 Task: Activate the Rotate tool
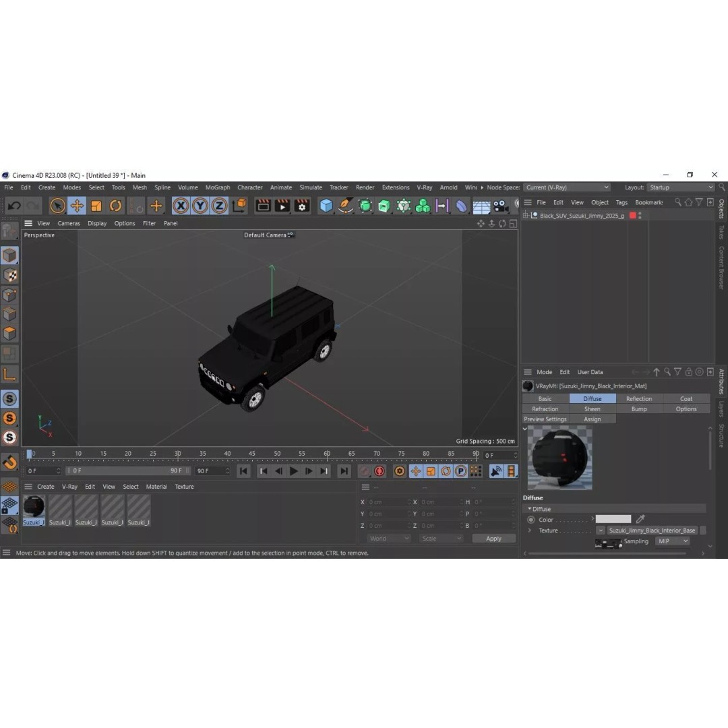click(115, 206)
